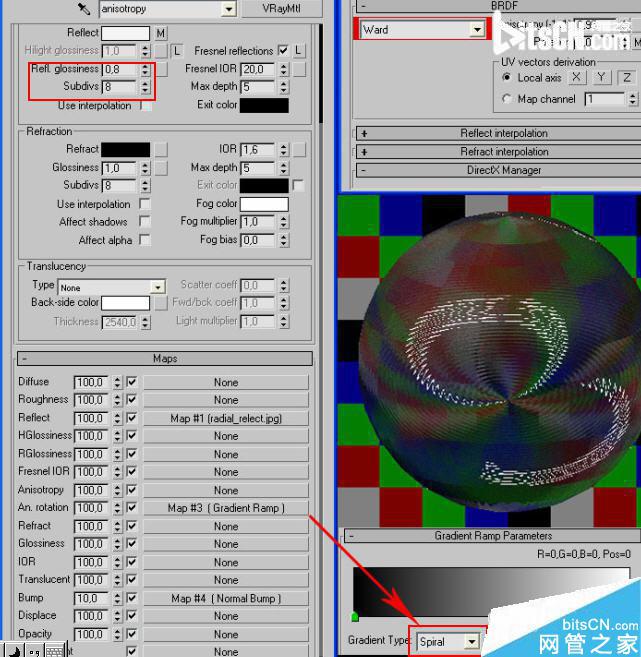Click the Fog multiplier spinner arrows

[x=284, y=222]
